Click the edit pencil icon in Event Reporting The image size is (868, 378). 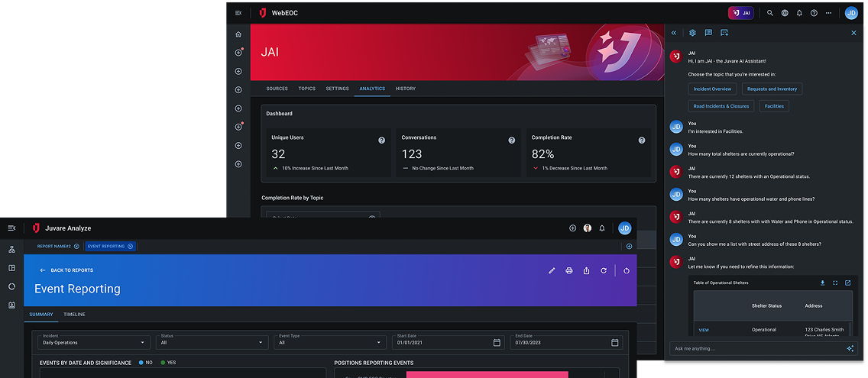[551, 270]
